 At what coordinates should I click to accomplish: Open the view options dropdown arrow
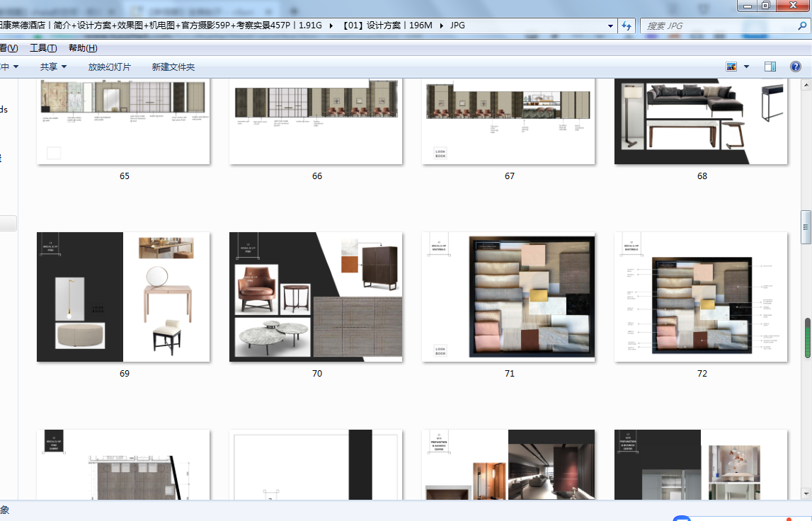click(746, 67)
